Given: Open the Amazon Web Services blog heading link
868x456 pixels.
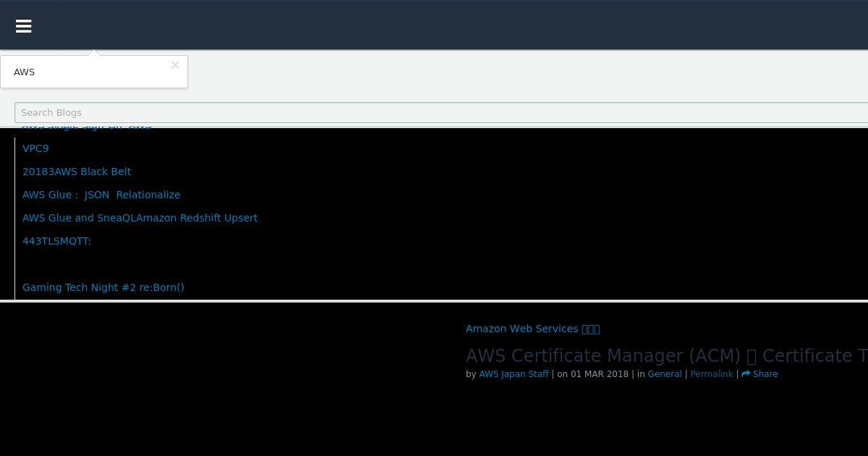Looking at the screenshot, I should (532, 329).
